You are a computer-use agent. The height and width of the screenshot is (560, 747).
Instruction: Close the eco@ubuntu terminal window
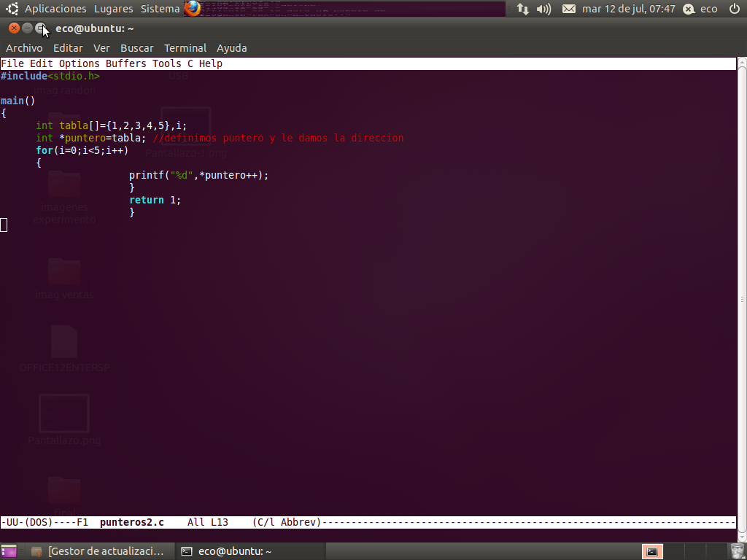(14, 28)
